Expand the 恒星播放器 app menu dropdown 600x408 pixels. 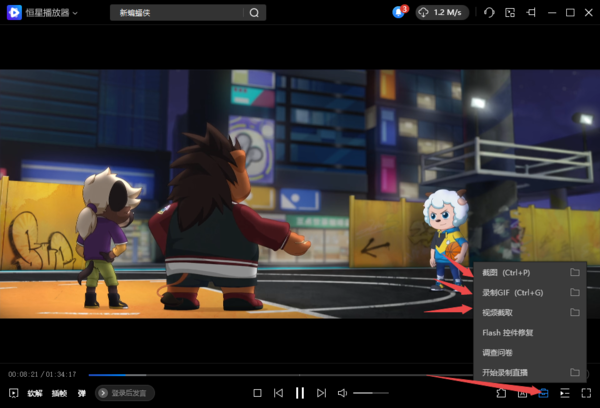pyautogui.click(x=74, y=13)
